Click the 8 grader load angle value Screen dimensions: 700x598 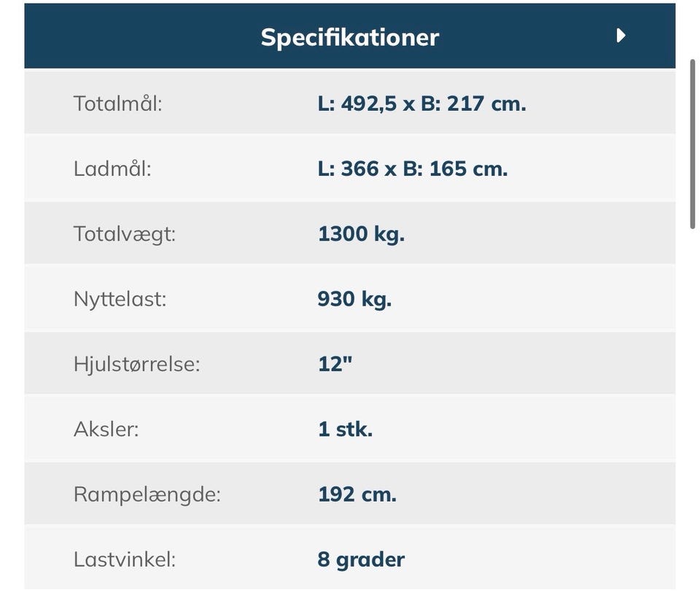click(361, 559)
